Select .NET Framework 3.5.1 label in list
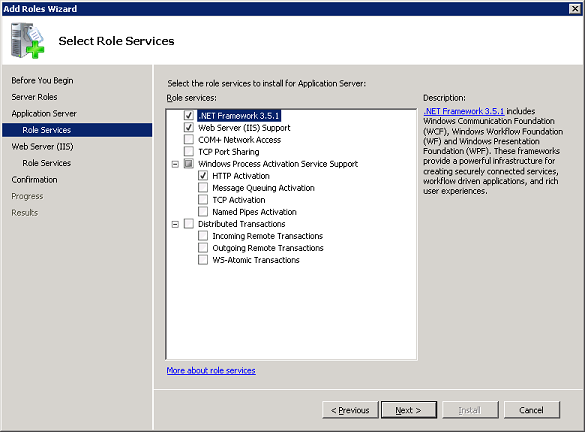Screen dimensions: 585x432 point(239,116)
